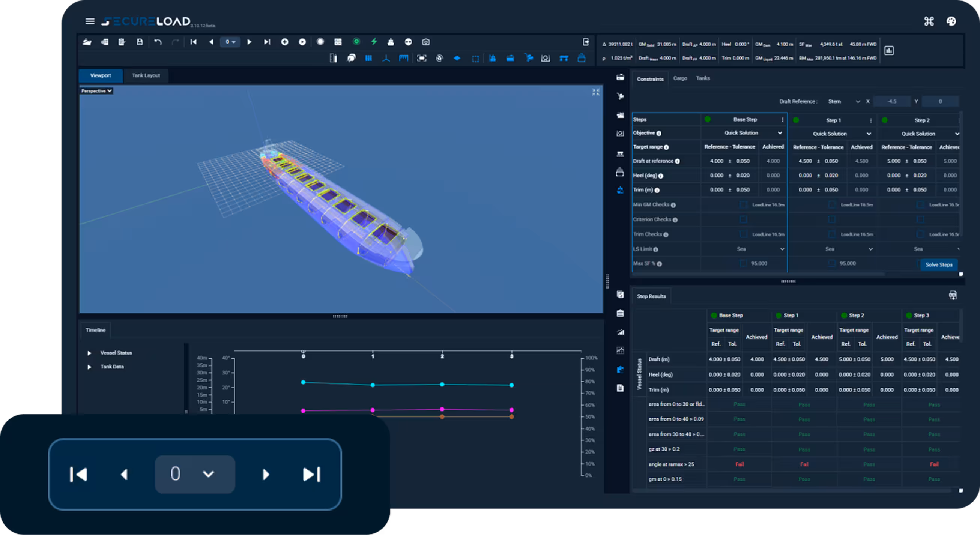Open the Base Step three-dot options menu

pyautogui.click(x=783, y=119)
